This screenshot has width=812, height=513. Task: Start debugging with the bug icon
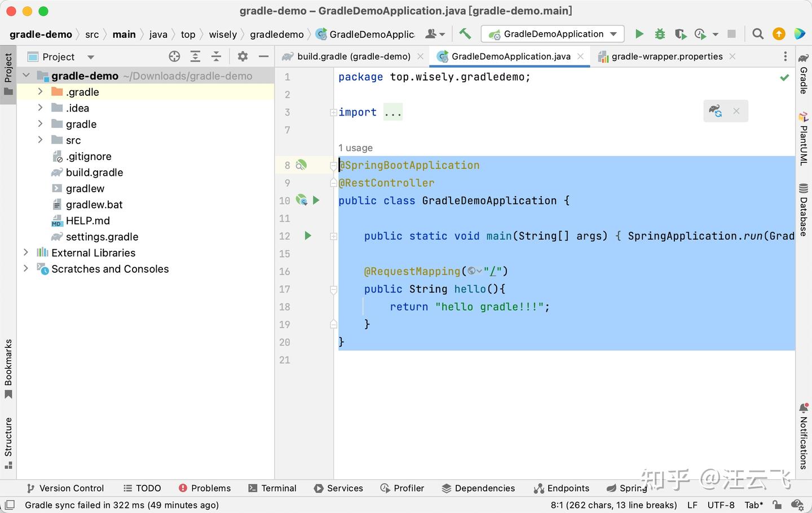click(x=660, y=34)
